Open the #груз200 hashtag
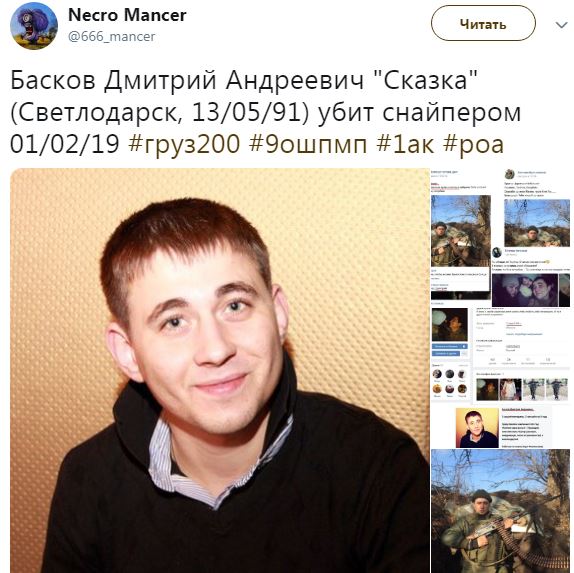The width and height of the screenshot is (574, 573). coord(184,144)
